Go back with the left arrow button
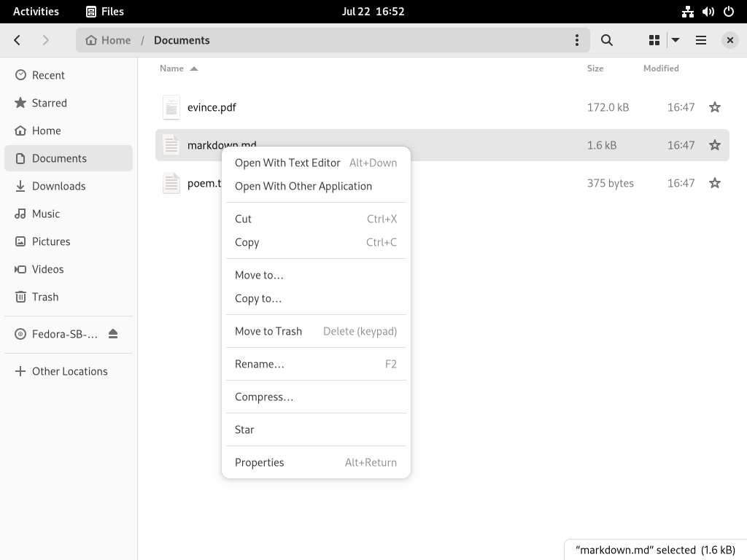This screenshot has height=560, width=747. coord(18,40)
